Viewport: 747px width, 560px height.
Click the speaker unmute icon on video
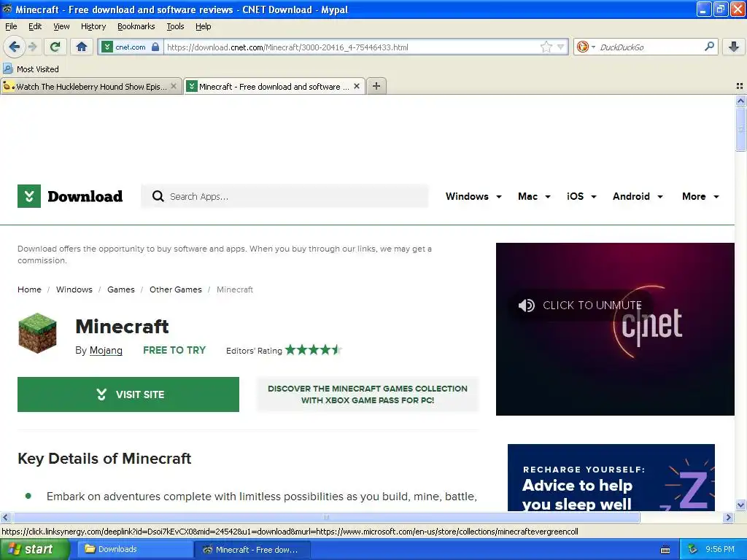tap(527, 306)
